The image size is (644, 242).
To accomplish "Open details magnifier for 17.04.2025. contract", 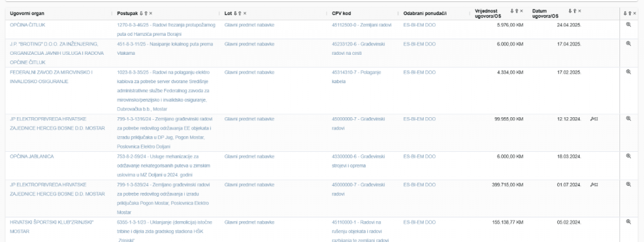I will (x=628, y=43).
